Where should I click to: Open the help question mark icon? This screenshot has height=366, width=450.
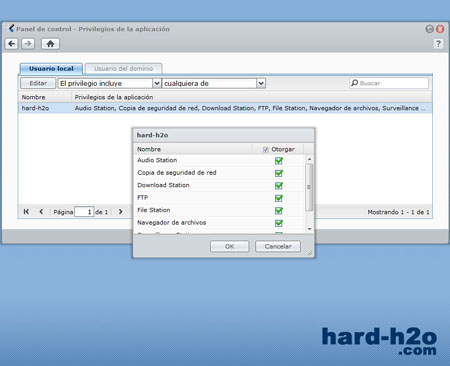(x=438, y=44)
